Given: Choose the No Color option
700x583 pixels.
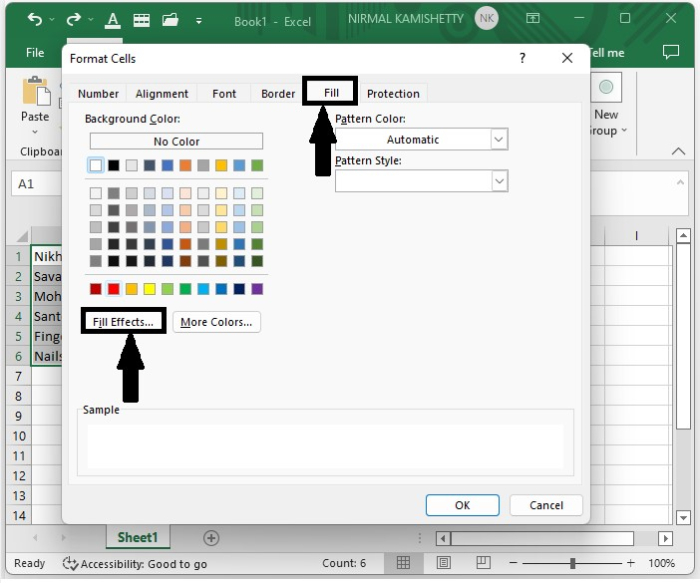Looking at the screenshot, I should coord(176,142).
